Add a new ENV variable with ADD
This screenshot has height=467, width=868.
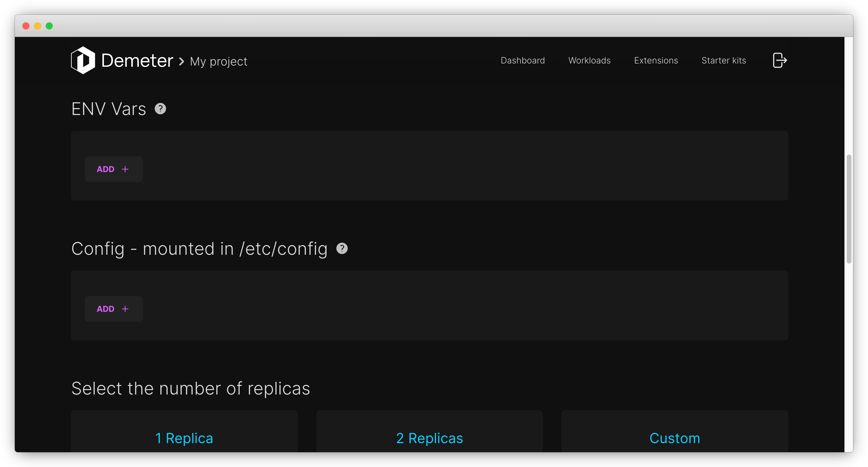pos(114,169)
